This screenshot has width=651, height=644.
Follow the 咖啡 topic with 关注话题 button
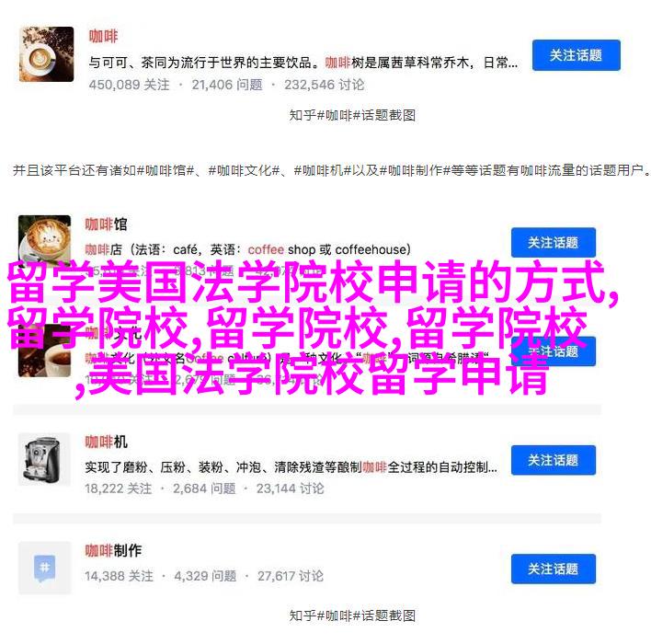point(577,55)
